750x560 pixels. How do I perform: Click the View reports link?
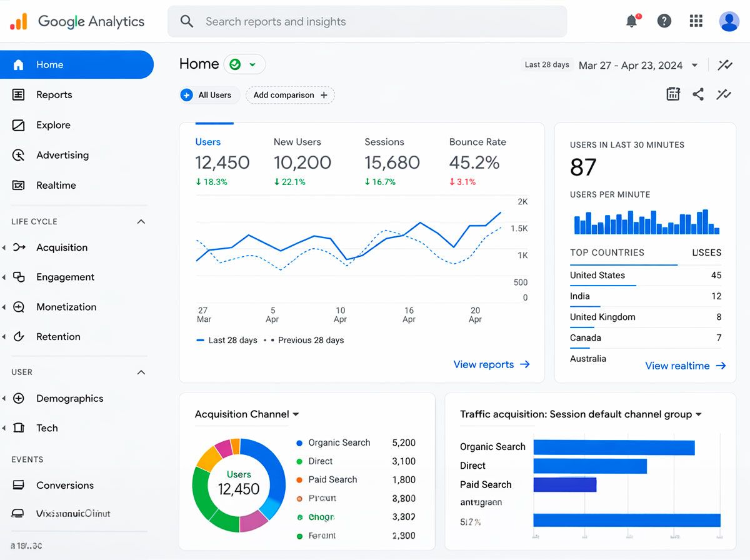click(491, 364)
